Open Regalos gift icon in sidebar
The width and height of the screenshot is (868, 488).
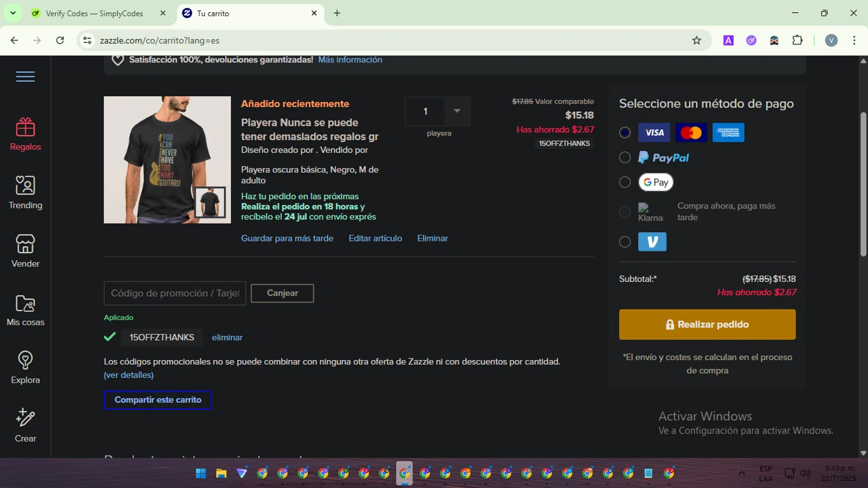coord(25,127)
